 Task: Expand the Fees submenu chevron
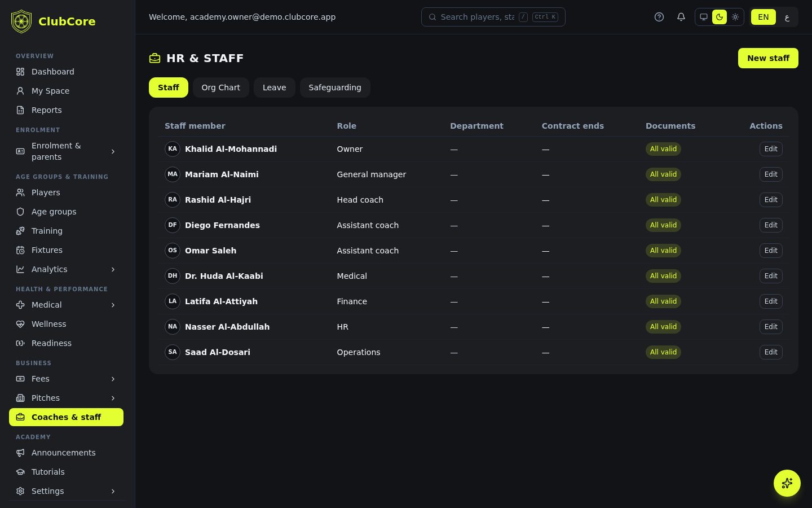(113, 379)
